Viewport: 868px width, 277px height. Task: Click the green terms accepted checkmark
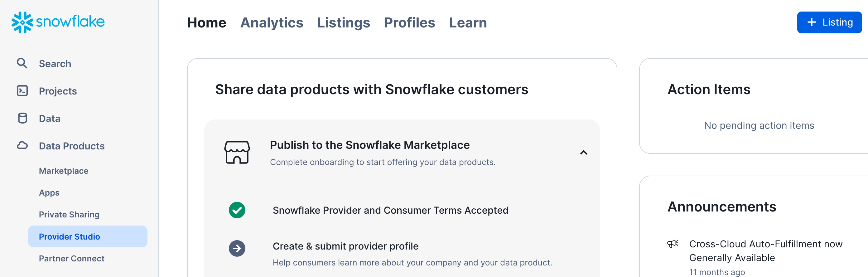tap(237, 210)
